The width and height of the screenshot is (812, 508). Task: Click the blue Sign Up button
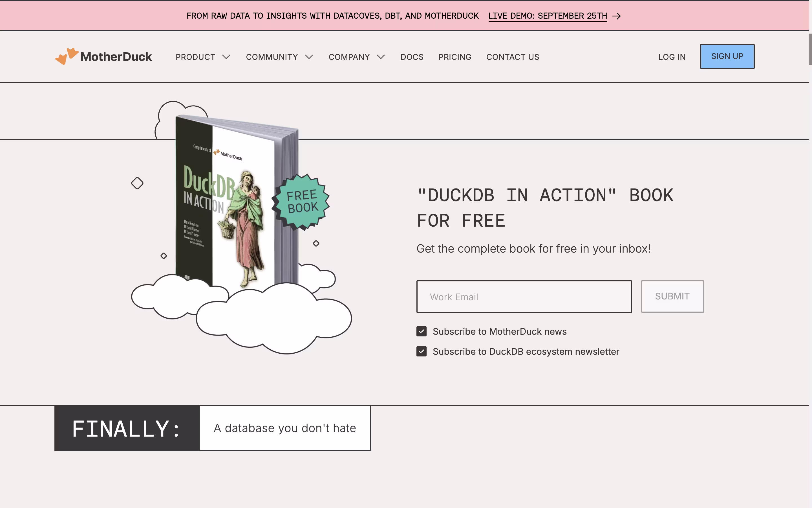727,56
